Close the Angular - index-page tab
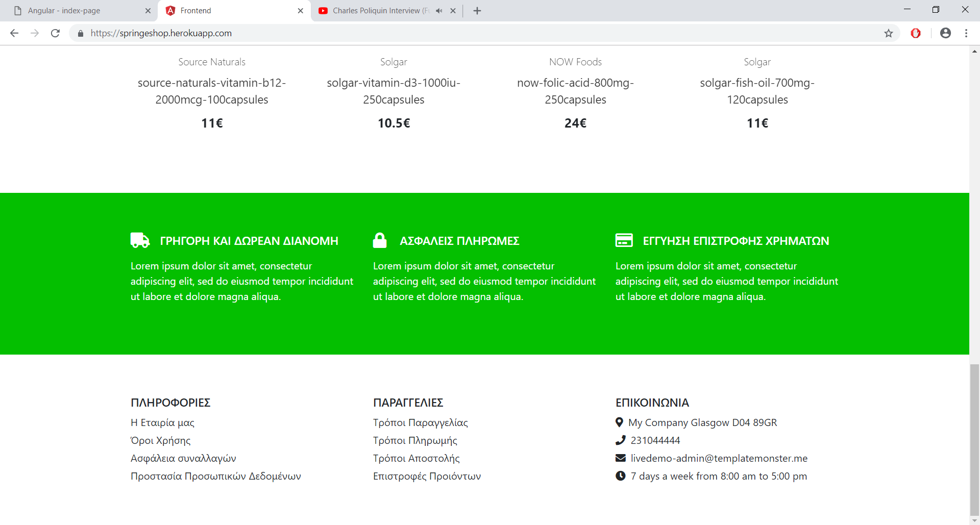The width and height of the screenshot is (980, 525). pyautogui.click(x=148, y=11)
